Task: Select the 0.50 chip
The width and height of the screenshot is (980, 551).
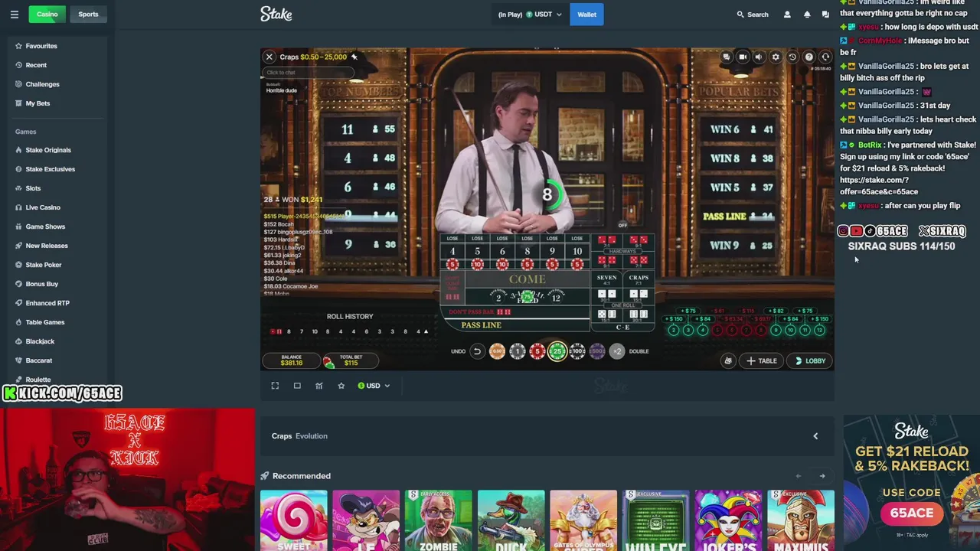Action: [497, 351]
